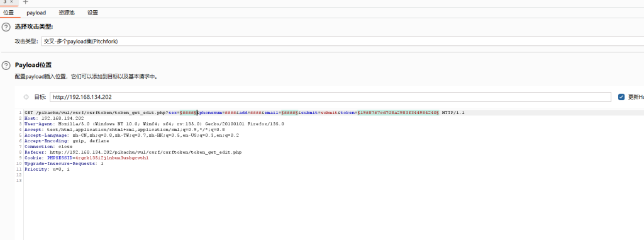Click the GET request path token_get_edit.php
644x240 pixels.
coord(102,112)
